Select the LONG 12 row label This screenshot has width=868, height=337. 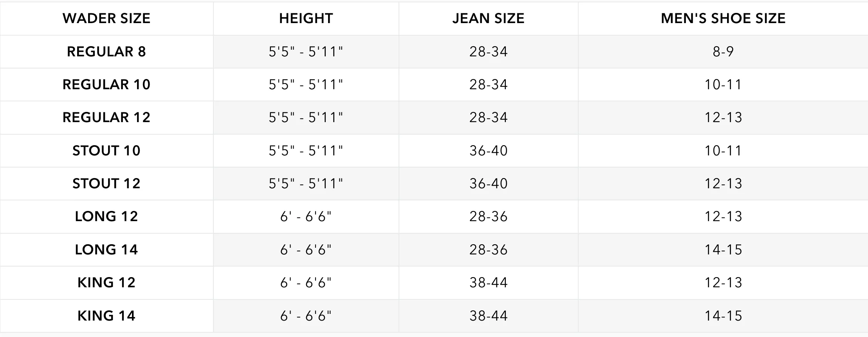click(x=106, y=216)
